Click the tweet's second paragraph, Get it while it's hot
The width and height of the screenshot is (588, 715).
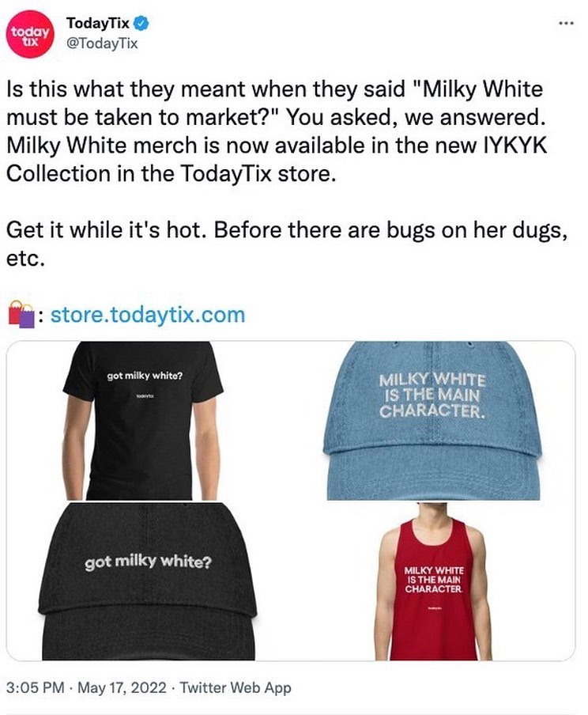[x=287, y=244]
